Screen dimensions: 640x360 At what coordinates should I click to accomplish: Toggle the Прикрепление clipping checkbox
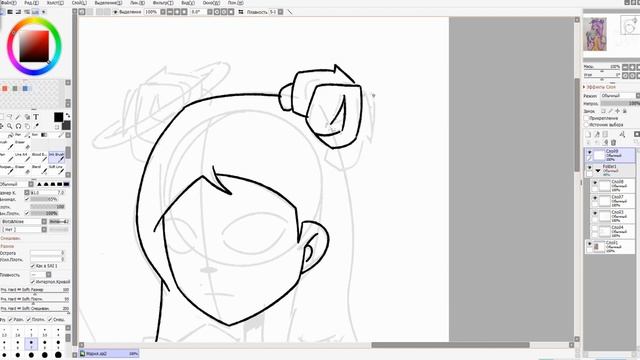(587, 118)
